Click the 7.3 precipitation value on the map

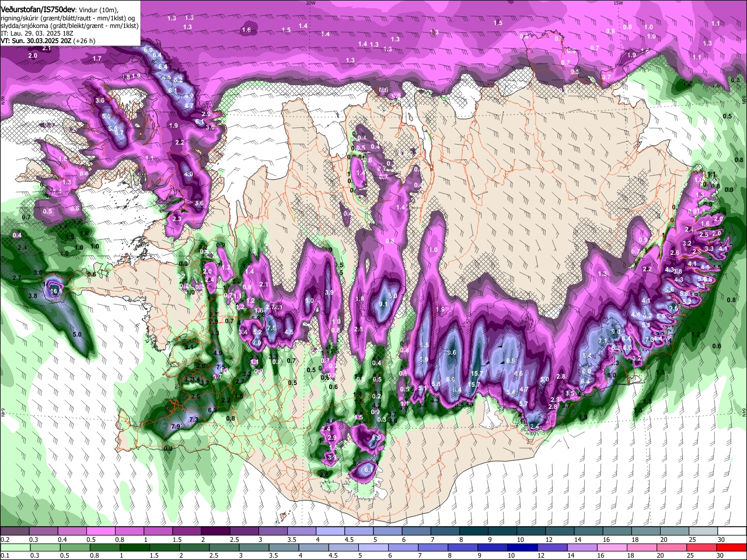click(194, 419)
